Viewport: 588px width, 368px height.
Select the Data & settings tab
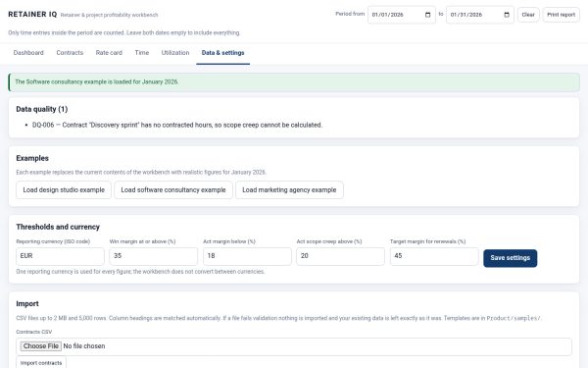click(222, 53)
